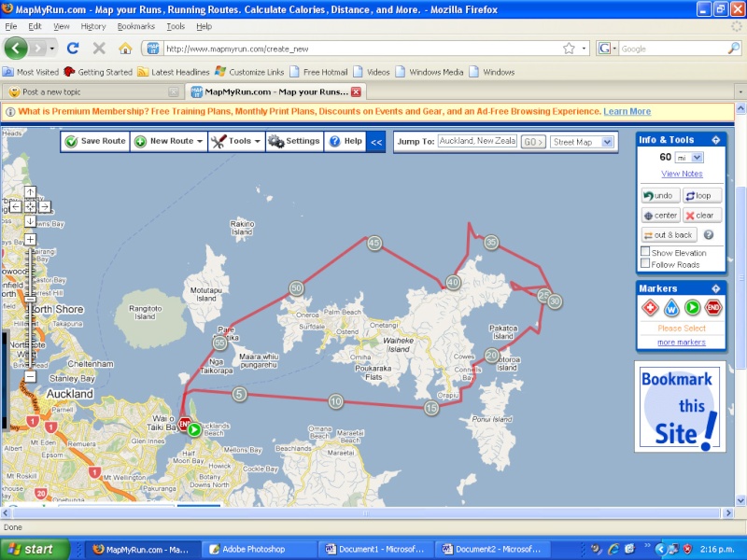The image size is (747, 560).
Task: Click the out & back button
Action: (x=669, y=235)
